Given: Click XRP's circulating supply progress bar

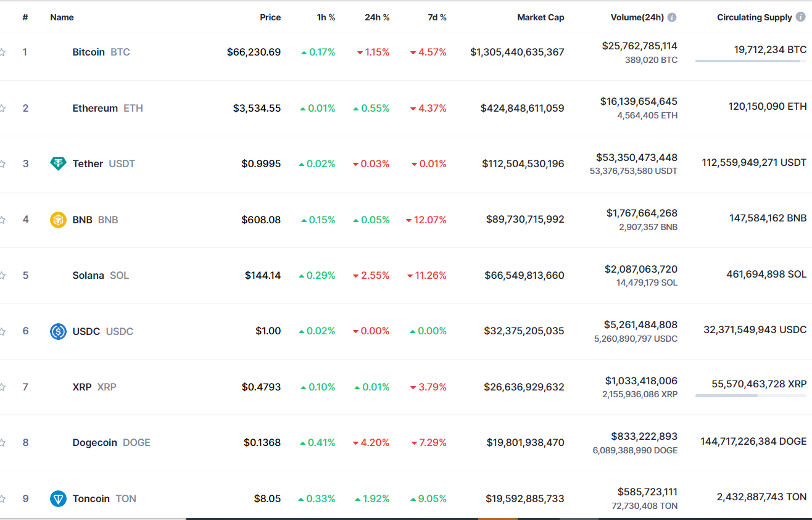Looking at the screenshot, I should coord(751,395).
